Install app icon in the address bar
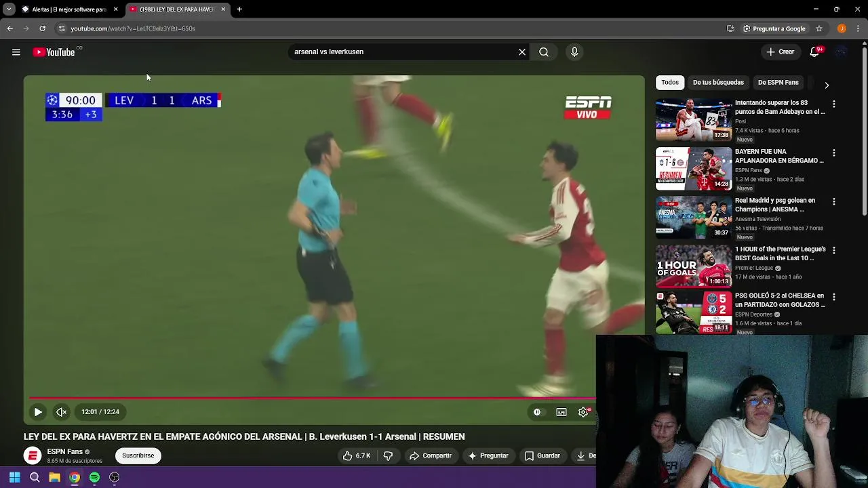Image resolution: width=868 pixels, height=488 pixels. tap(730, 28)
